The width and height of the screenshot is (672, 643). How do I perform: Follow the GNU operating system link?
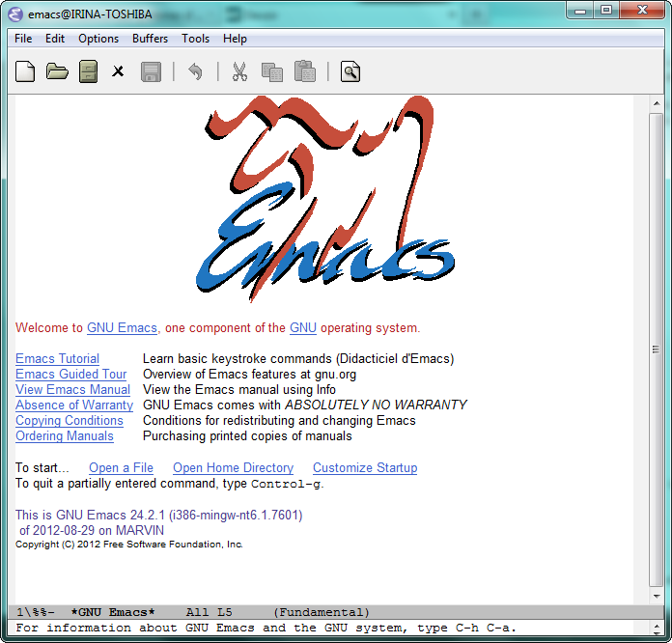(x=303, y=328)
